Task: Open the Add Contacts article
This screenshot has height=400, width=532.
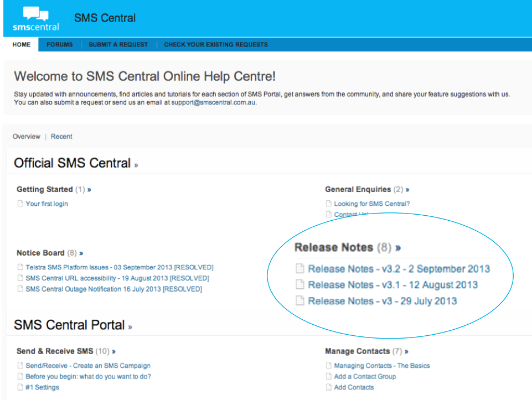Action: [x=354, y=387]
